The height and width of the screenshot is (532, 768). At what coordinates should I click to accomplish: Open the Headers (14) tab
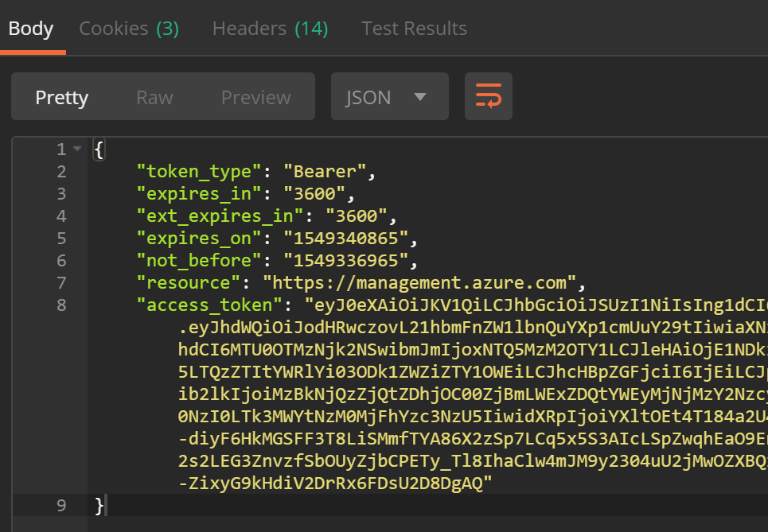270,29
